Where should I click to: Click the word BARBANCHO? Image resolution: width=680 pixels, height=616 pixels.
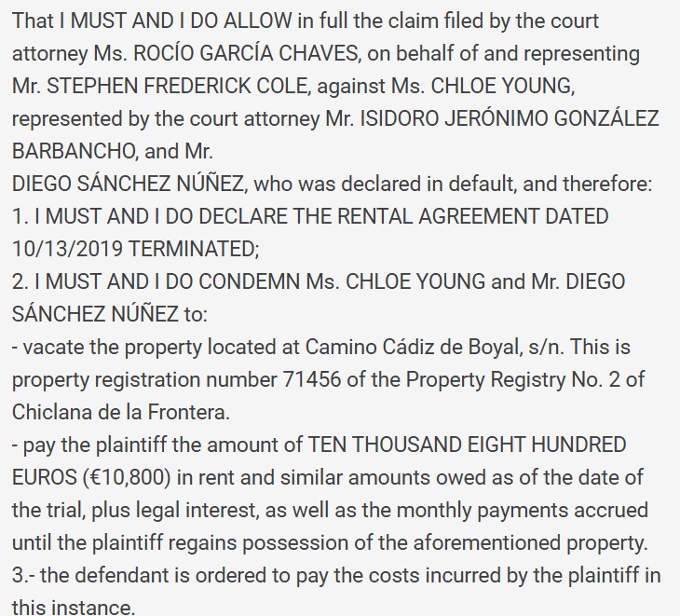click(74, 151)
